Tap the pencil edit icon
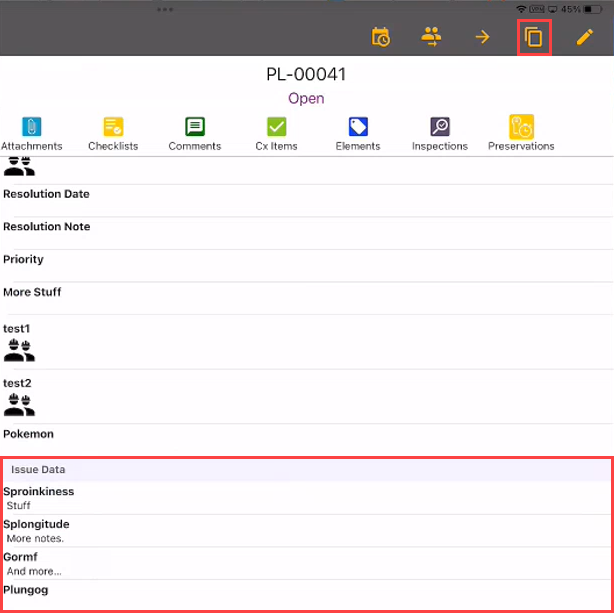This screenshot has width=614, height=613. click(x=585, y=37)
